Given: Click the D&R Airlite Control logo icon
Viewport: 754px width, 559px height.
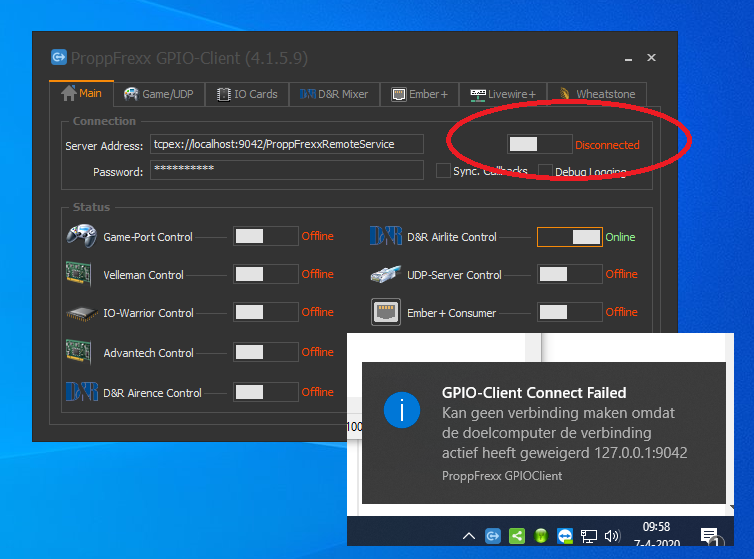Looking at the screenshot, I should click(x=385, y=237).
